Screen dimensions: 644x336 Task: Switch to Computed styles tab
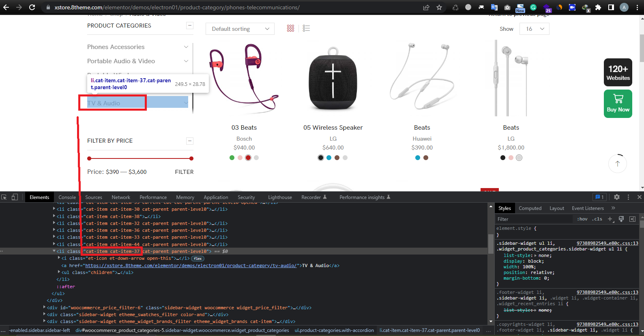(530, 208)
